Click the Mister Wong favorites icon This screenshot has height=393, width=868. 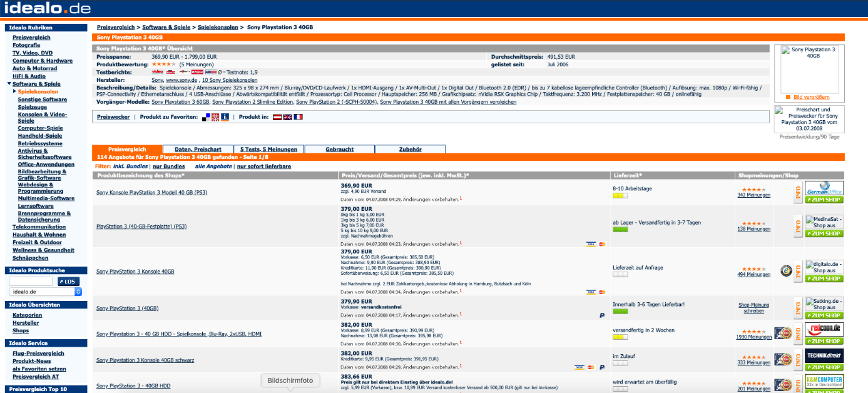215,117
